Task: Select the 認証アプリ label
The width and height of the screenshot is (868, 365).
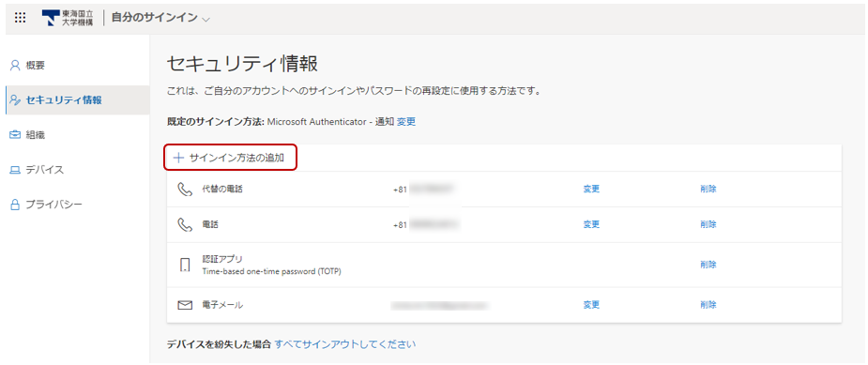Action: (222, 259)
